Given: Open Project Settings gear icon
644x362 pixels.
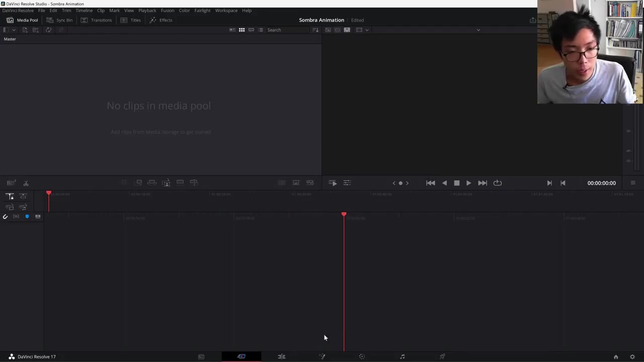Looking at the screenshot, I should [x=632, y=356].
